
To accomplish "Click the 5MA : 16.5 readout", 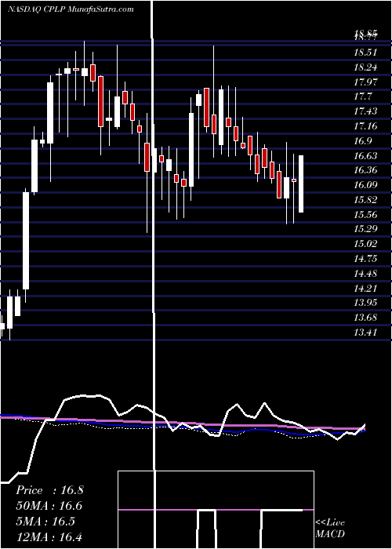I will click(45, 522).
